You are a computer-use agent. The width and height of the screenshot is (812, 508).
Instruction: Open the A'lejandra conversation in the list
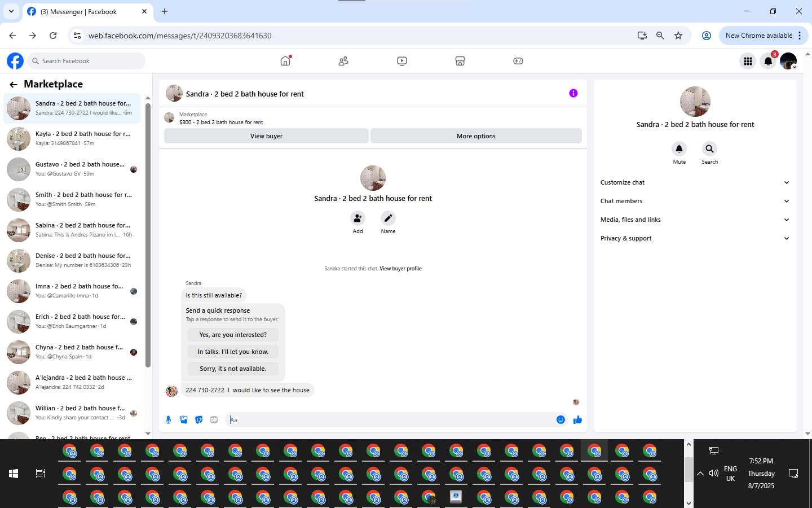(x=72, y=382)
